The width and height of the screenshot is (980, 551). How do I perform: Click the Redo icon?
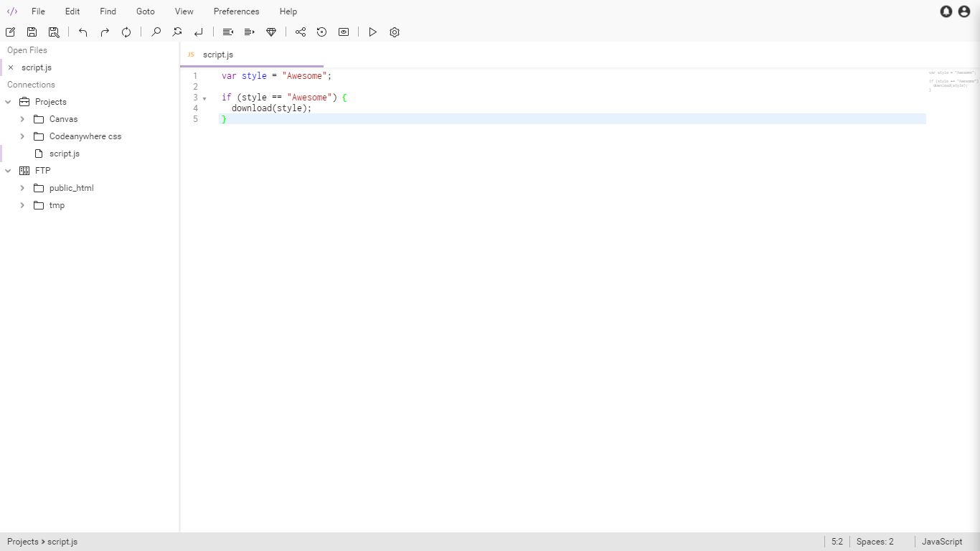tap(104, 32)
